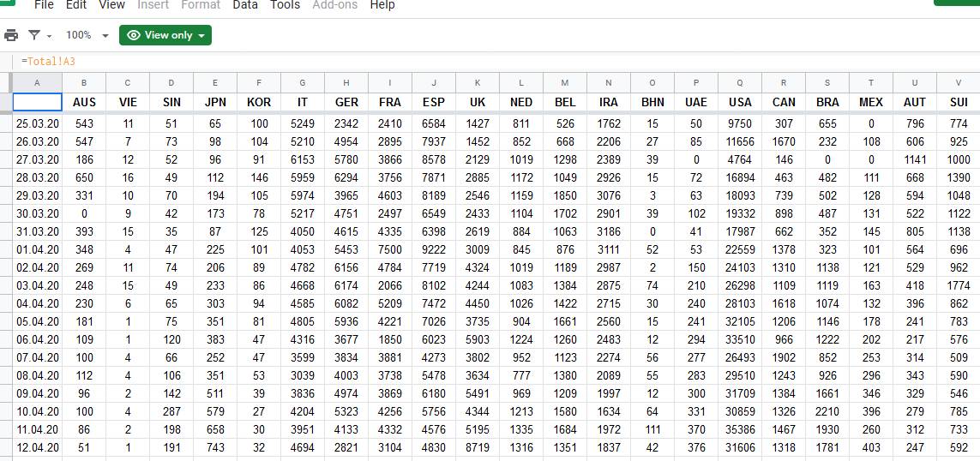Click the formula bar showing =Total!A3

[497, 61]
